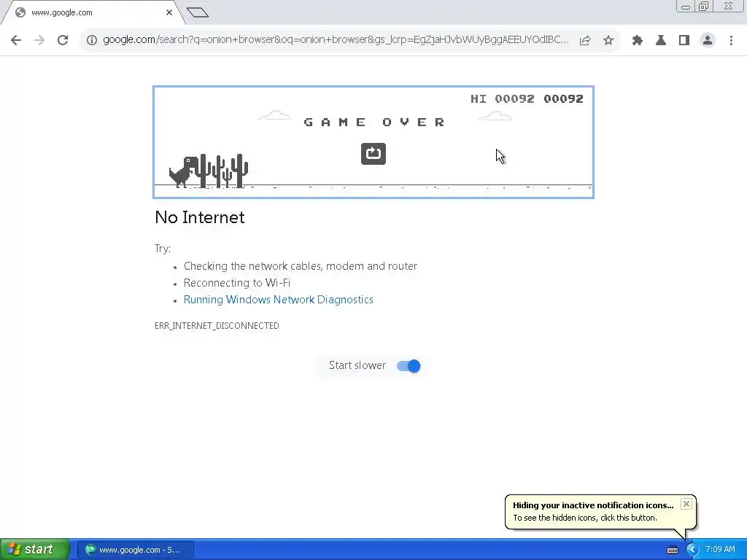This screenshot has height=560, width=747.
Task: Click the GAME OVER text
Action: [x=374, y=122]
